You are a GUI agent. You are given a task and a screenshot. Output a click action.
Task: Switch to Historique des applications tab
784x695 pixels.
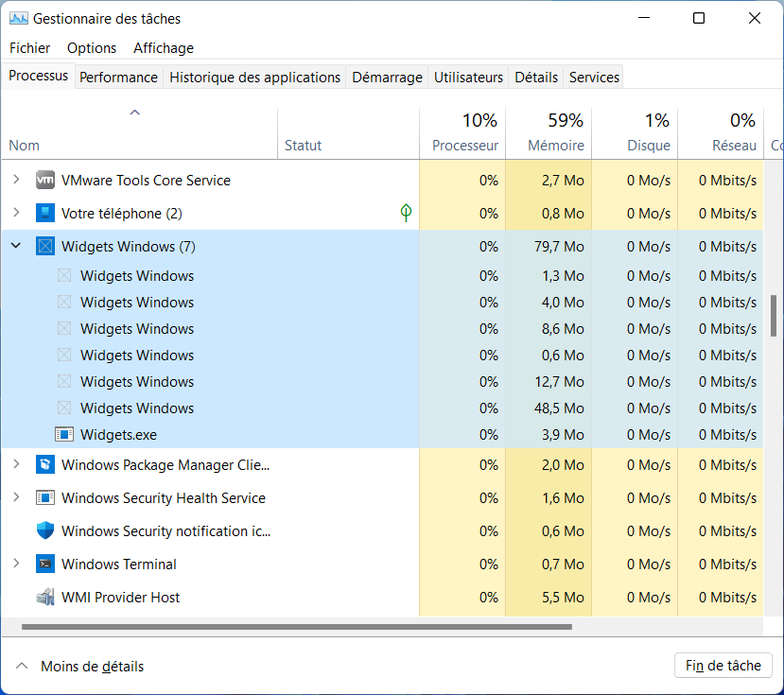[x=254, y=78]
